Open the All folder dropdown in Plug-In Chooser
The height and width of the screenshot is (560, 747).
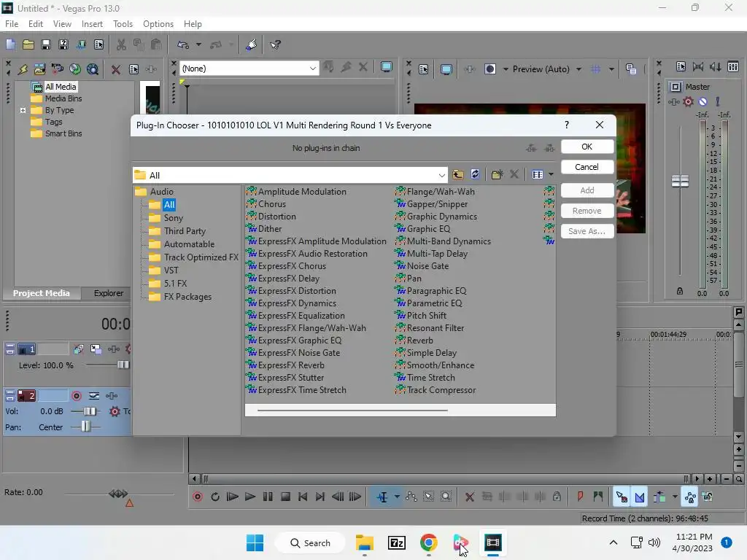[x=441, y=175]
